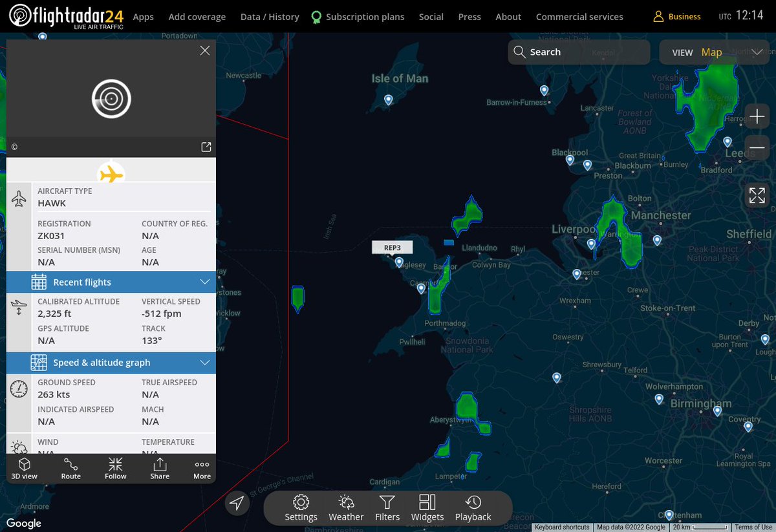
Task: Show the Route of flight ZK031
Action: pyautogui.click(x=70, y=467)
